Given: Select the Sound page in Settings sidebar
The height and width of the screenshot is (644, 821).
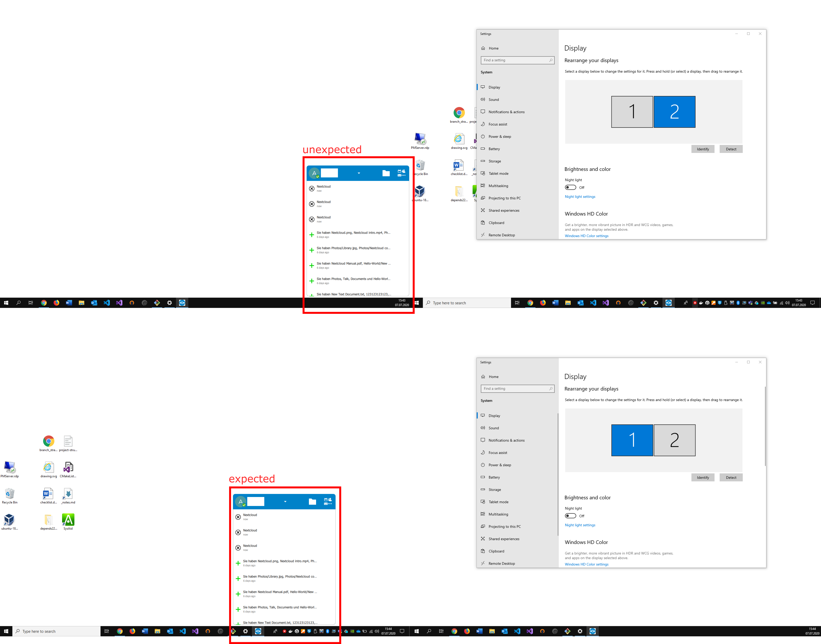Looking at the screenshot, I should point(494,99).
